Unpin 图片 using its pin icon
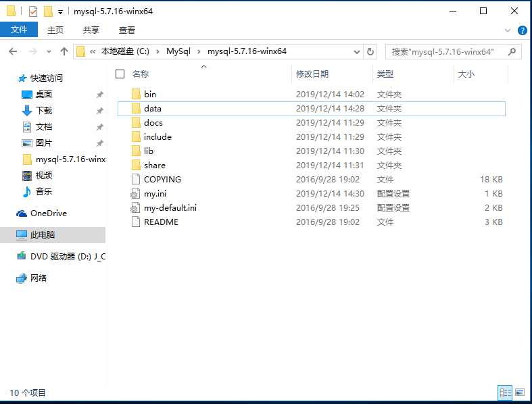 (x=100, y=143)
